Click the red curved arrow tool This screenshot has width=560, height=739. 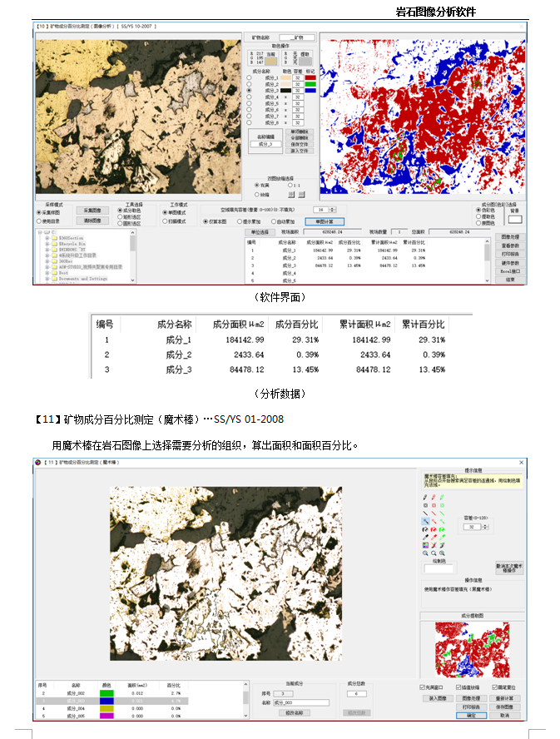(x=434, y=529)
